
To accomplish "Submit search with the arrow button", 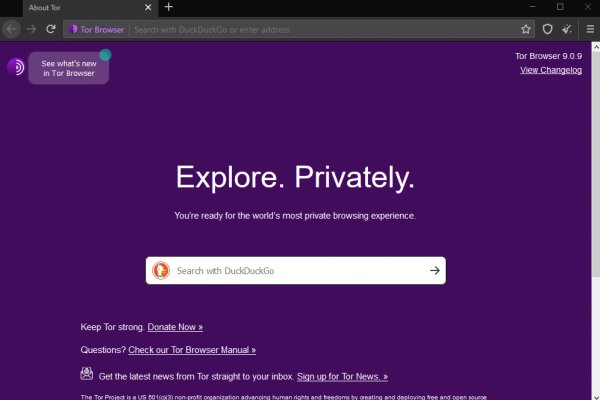I will (x=435, y=270).
